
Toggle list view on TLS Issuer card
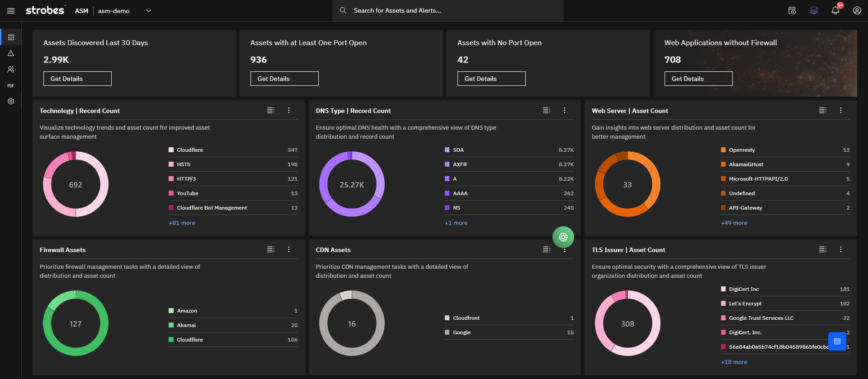pos(822,249)
